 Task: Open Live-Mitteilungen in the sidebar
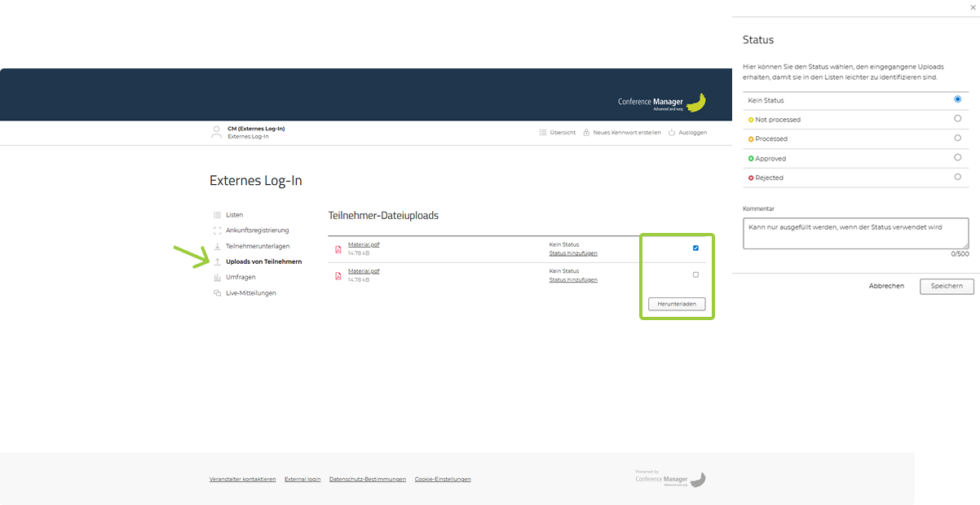[x=250, y=293]
